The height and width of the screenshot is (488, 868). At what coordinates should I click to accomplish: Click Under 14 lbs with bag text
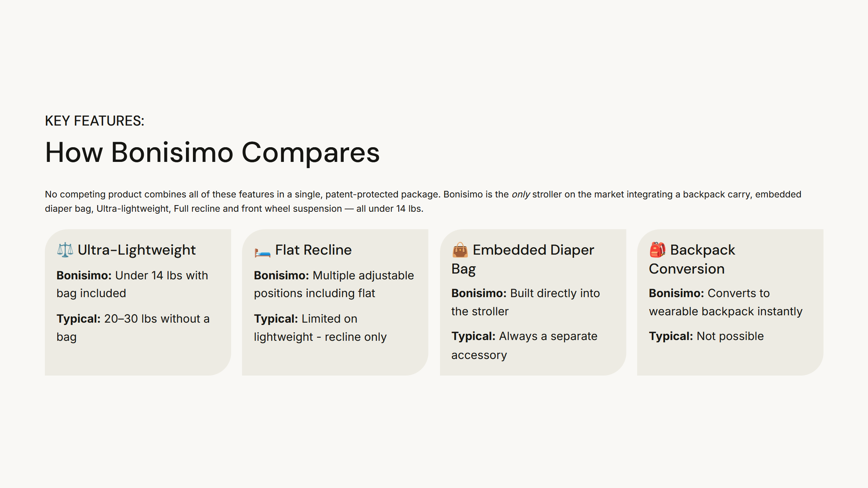132,284
